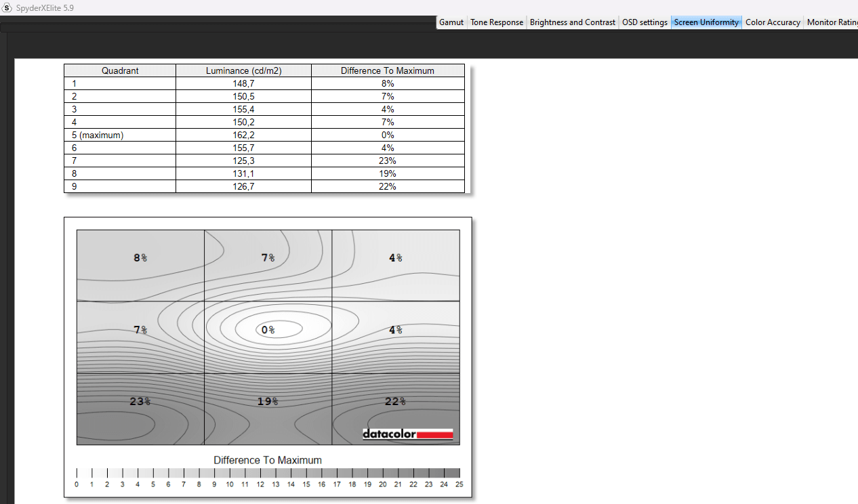Click the Quadrant column header
858x504 pixels.
tap(120, 70)
